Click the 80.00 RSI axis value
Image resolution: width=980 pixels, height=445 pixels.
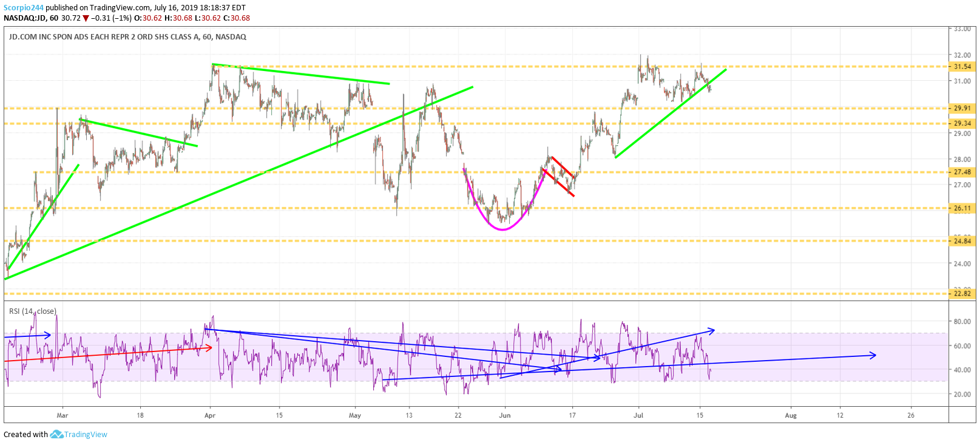tap(962, 322)
